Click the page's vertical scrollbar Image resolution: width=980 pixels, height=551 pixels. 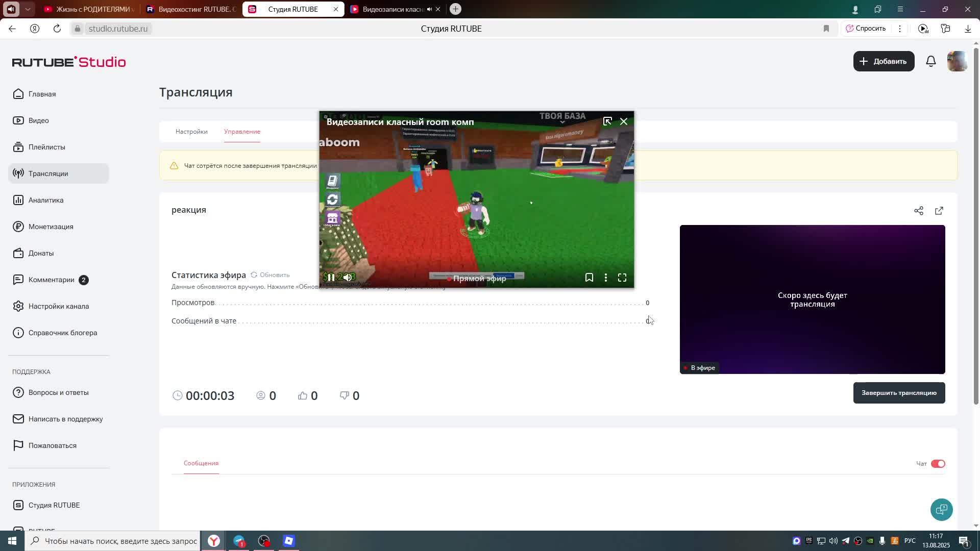pyautogui.click(x=976, y=224)
